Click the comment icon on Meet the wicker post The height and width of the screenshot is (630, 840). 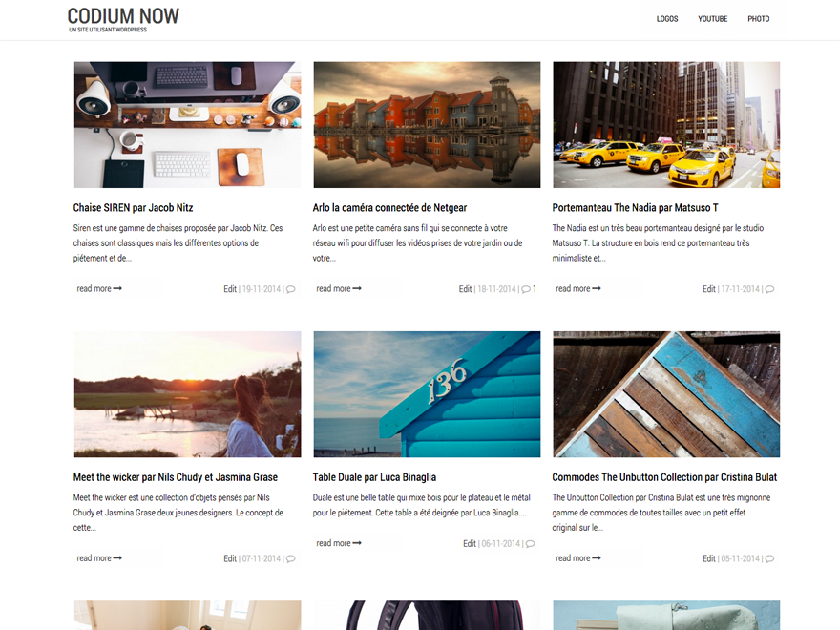289,558
